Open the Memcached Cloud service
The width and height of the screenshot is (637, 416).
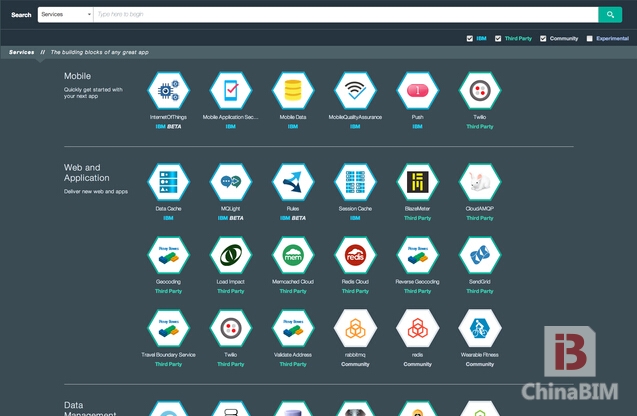pos(292,255)
